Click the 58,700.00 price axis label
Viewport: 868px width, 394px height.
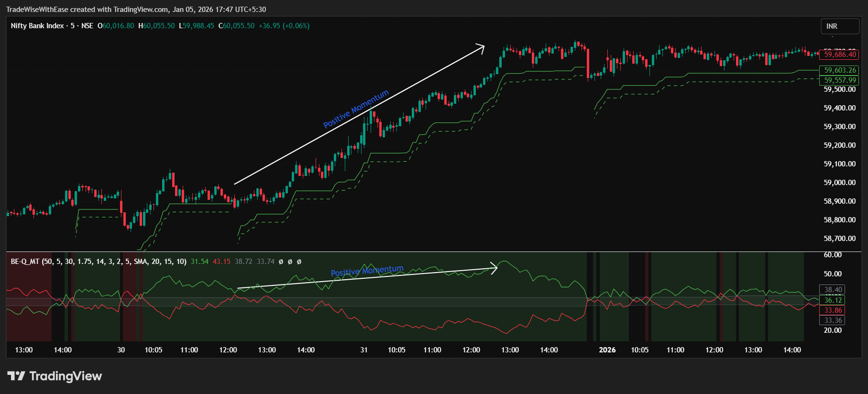pyautogui.click(x=840, y=239)
